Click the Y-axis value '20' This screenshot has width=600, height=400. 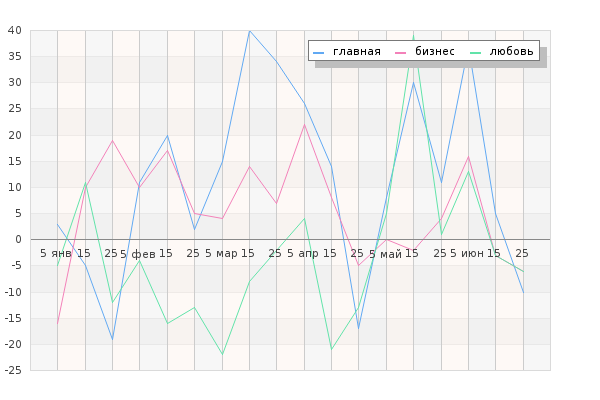tap(15, 135)
